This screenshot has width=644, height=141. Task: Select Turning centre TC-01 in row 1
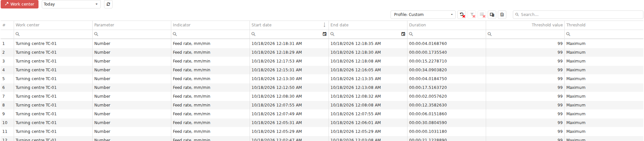coord(36,44)
